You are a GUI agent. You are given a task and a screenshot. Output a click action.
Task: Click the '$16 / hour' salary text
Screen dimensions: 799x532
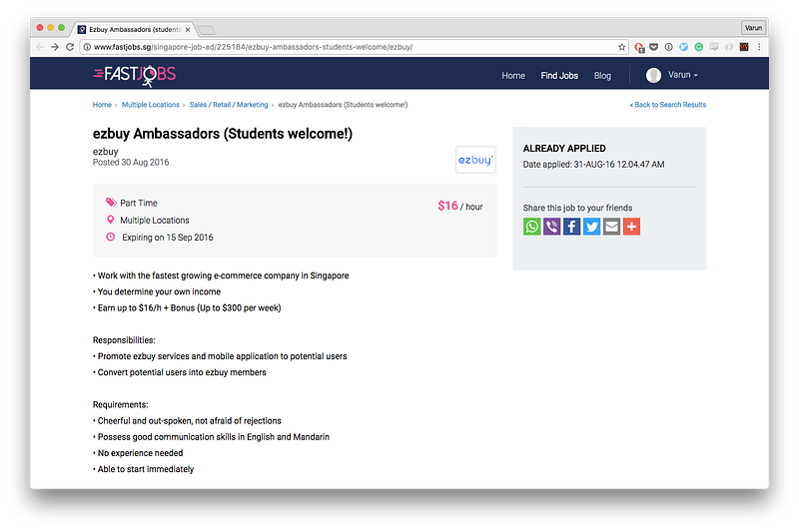460,206
